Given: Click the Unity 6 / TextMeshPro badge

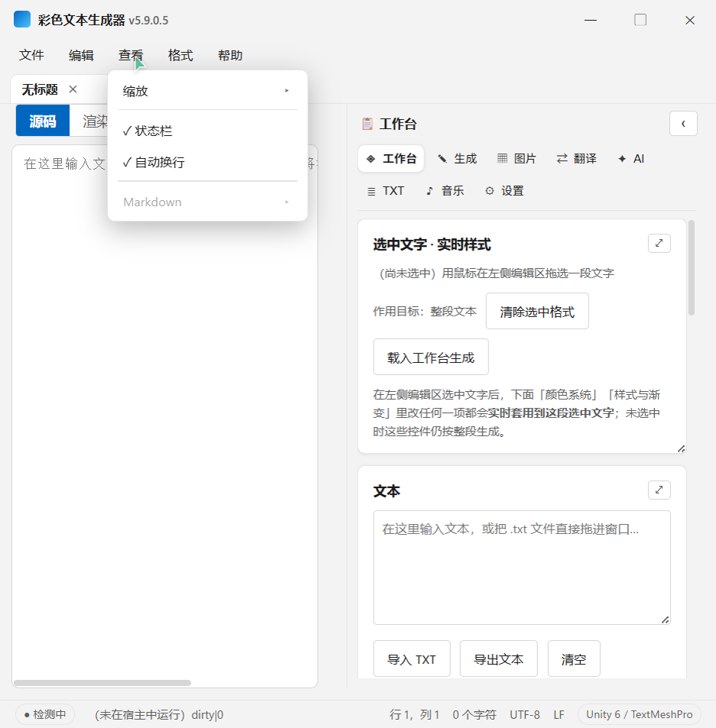Looking at the screenshot, I should (x=640, y=714).
